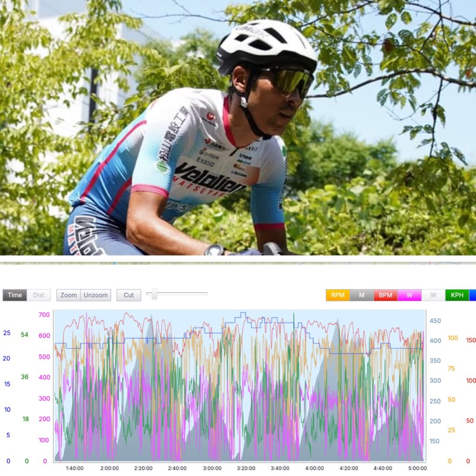Click the 2:00:00 time axis label
Image resolution: width=476 pixels, height=476 pixels.
tap(110, 468)
